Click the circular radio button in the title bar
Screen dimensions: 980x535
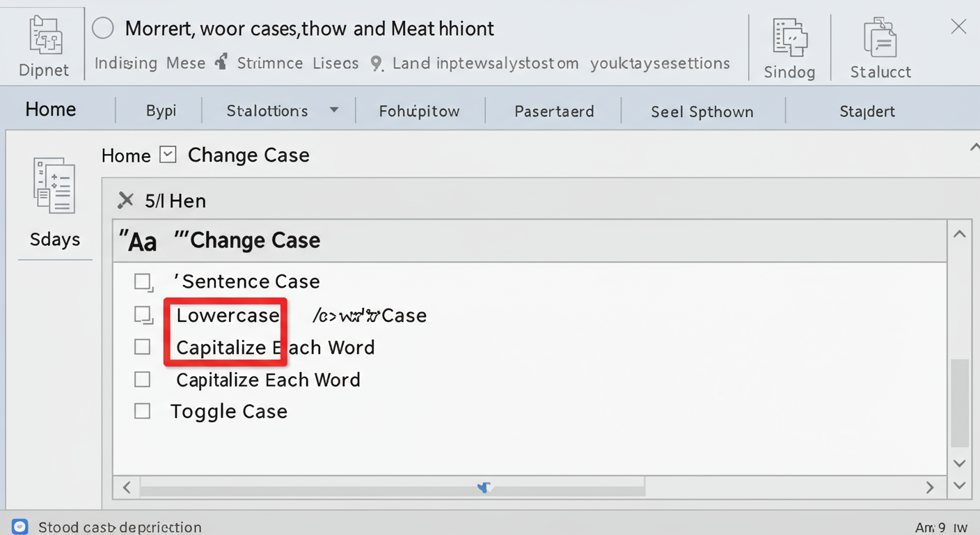(102, 28)
